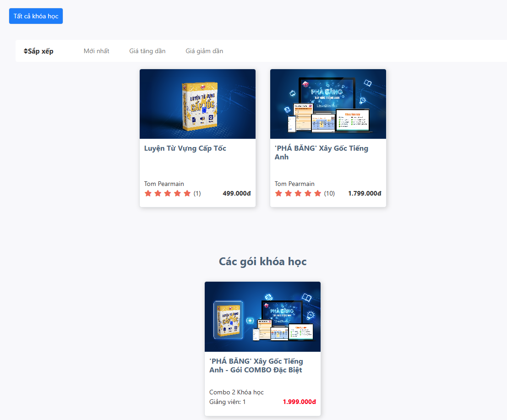507x420 pixels.
Task: Open the Gói COMBO Đặc Biệt thumbnail
Action: point(262,316)
